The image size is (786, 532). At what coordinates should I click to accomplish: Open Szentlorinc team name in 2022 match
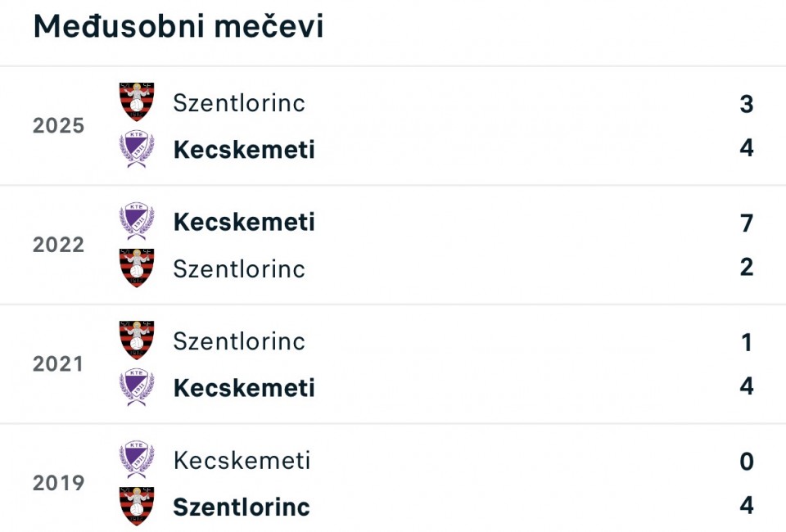(x=239, y=269)
